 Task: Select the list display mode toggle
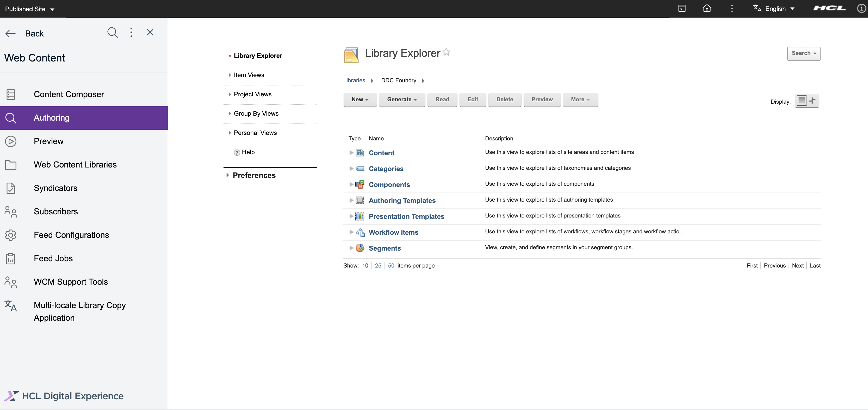801,101
